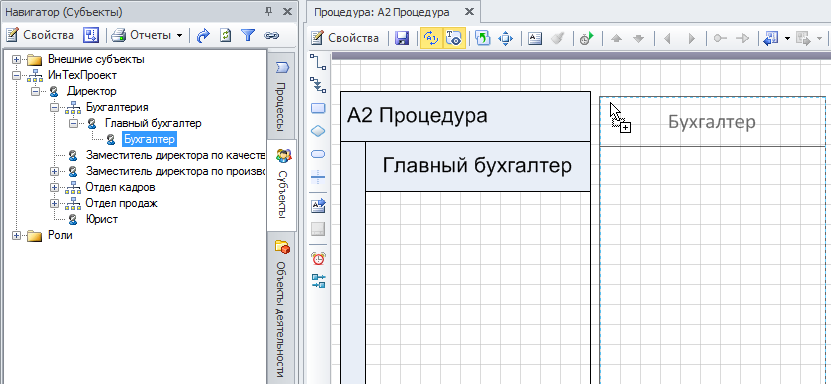Click the gray down arrow toolbar icon

pyautogui.click(x=639, y=38)
